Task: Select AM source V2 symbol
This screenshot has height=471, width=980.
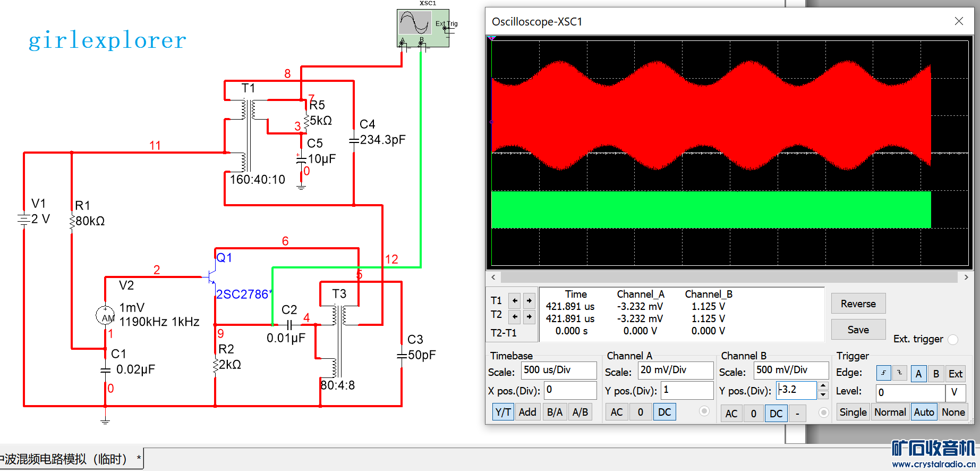Action: click(x=105, y=316)
